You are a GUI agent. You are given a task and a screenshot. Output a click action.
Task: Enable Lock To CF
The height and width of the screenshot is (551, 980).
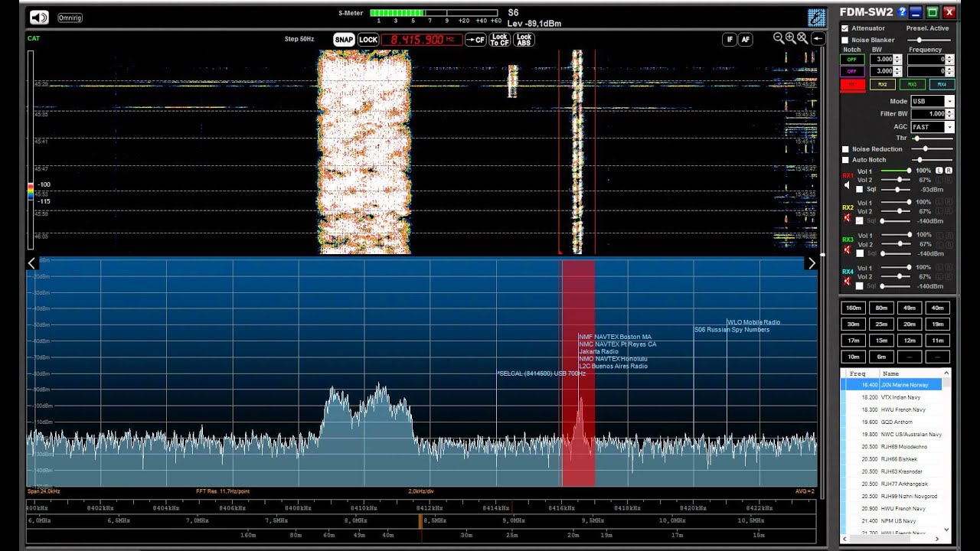coord(499,40)
